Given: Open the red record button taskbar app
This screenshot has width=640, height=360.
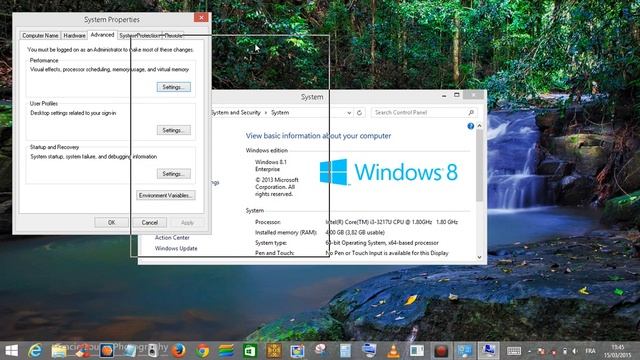Looking at the screenshot, I should click(x=441, y=351).
